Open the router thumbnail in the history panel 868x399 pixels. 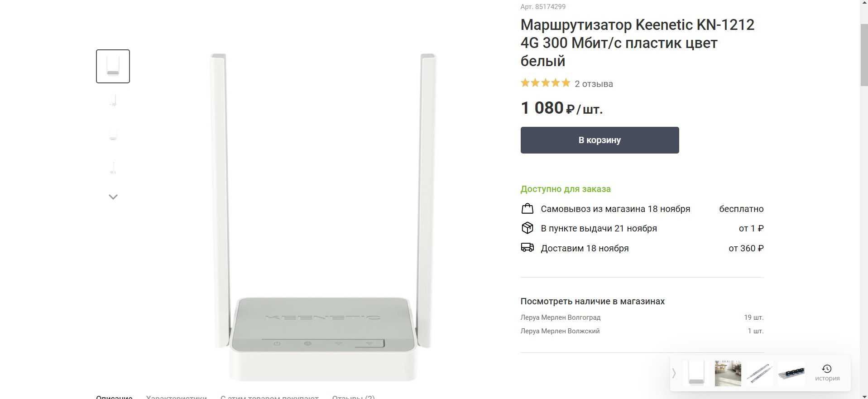pyautogui.click(x=696, y=373)
